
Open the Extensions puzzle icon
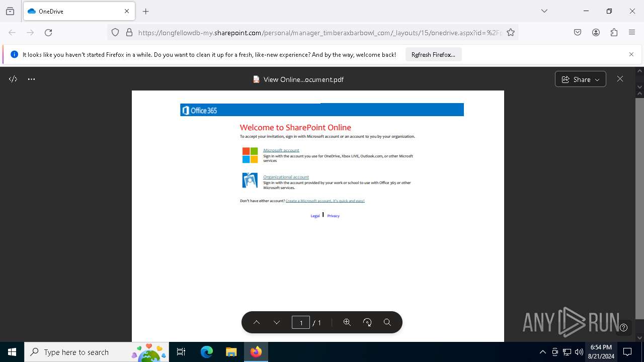(614, 33)
